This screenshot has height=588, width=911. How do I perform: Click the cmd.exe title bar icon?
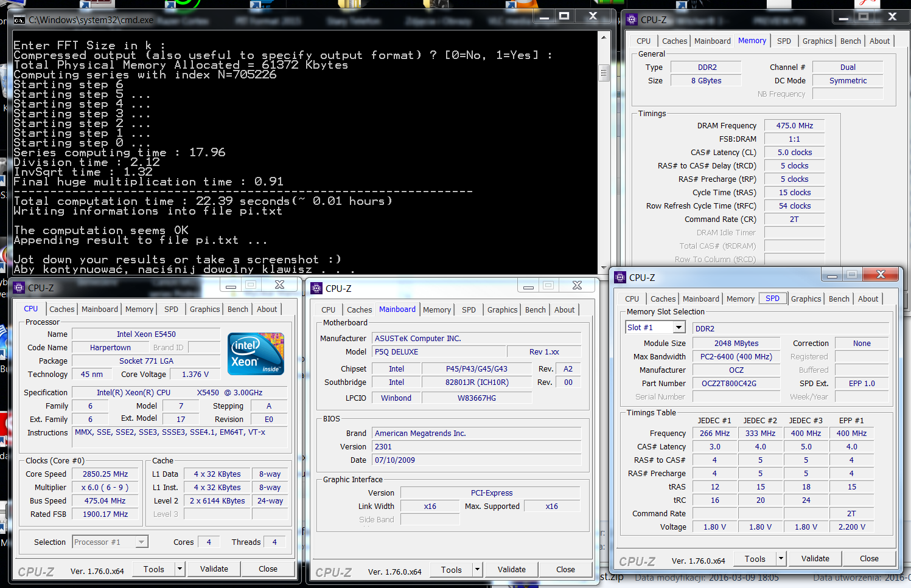coord(19,20)
